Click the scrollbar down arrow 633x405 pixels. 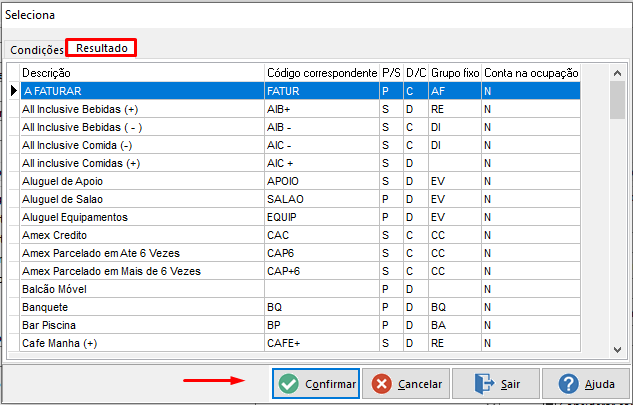coord(617,350)
